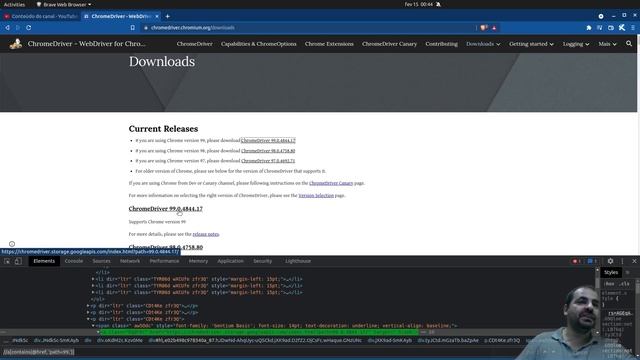Open Chrome Extensions nav link
The width and height of the screenshot is (640, 360).
pyautogui.click(x=329, y=44)
